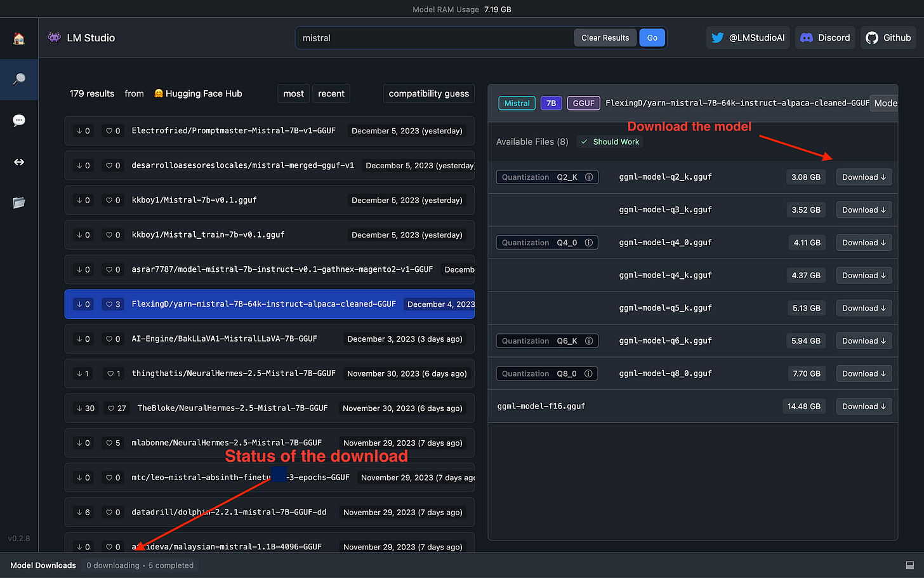Select asrar7787 gathnex-magento2 result
Viewport: 924px width, 578px height.
point(270,269)
